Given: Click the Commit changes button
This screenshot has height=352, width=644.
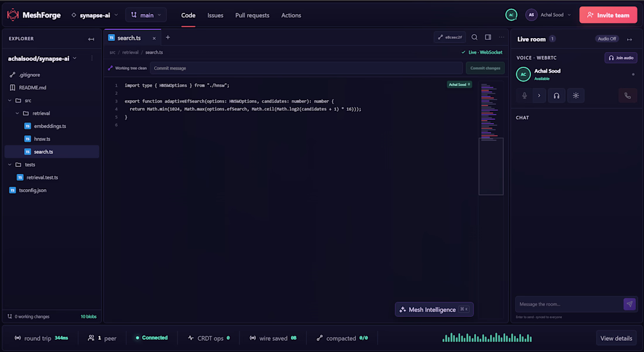Looking at the screenshot, I should [485, 68].
